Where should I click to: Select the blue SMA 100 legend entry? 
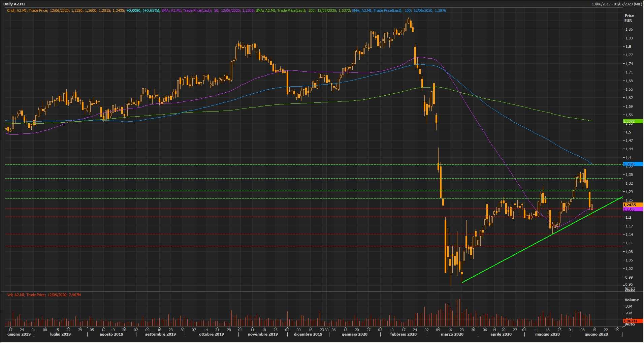399,10
